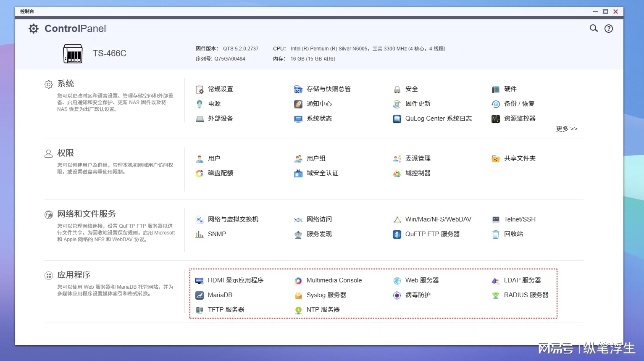
Task: Open the 电源 light bulb icon
Action: pos(200,104)
